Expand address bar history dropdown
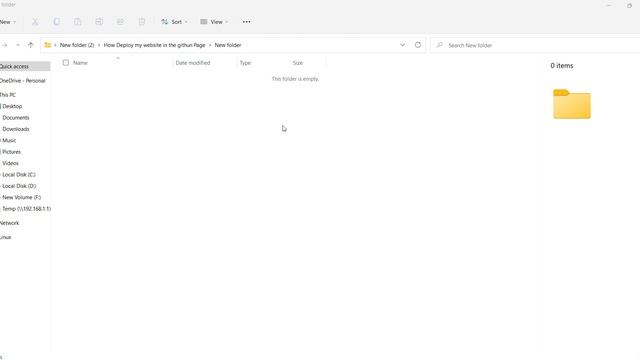640x360 pixels. pyautogui.click(x=402, y=45)
